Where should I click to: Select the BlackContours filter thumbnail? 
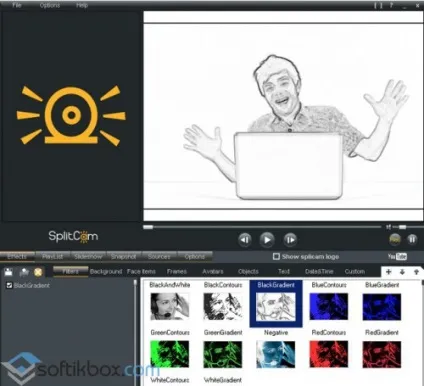click(223, 306)
